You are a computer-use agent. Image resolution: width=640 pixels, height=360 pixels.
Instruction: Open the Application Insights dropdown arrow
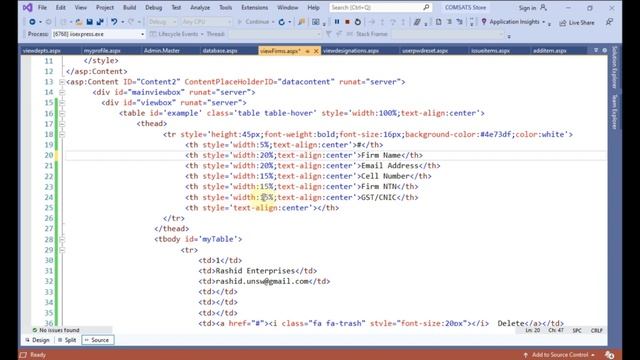pos(544,22)
